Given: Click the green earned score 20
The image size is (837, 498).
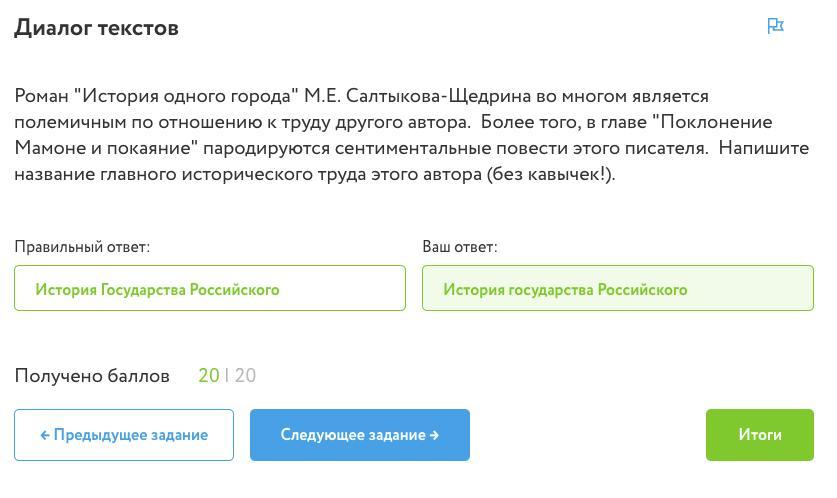Looking at the screenshot, I should click(209, 376).
